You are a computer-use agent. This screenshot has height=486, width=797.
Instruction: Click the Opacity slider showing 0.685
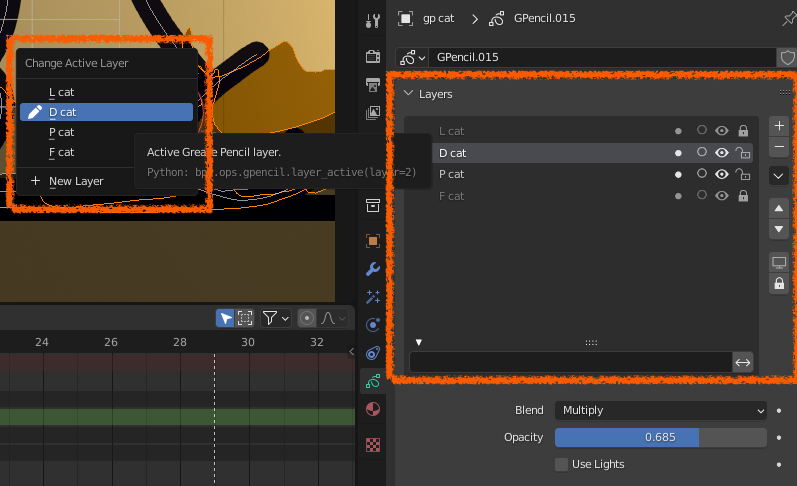click(660, 437)
